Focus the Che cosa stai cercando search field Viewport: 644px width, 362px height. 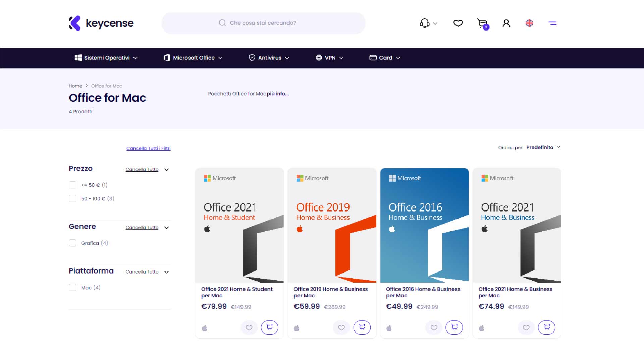tap(263, 23)
